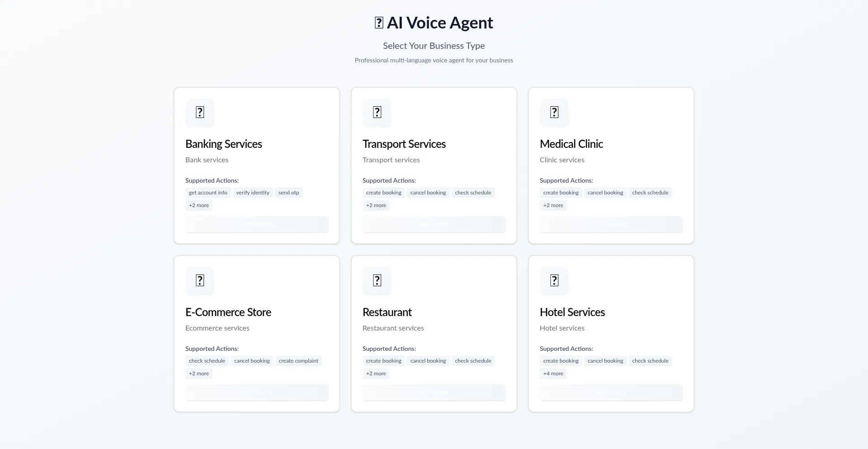Click the Transport Services card icon
The width and height of the screenshot is (868, 449).
click(377, 113)
